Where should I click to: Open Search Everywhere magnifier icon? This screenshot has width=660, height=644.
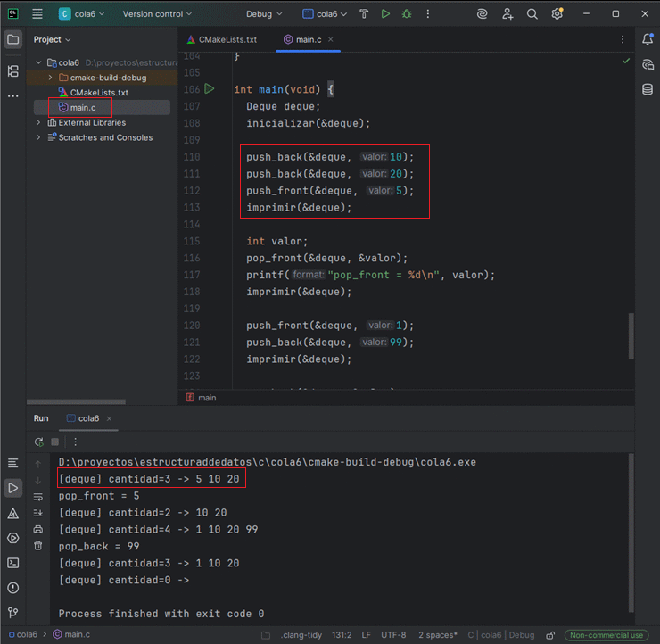pos(532,14)
